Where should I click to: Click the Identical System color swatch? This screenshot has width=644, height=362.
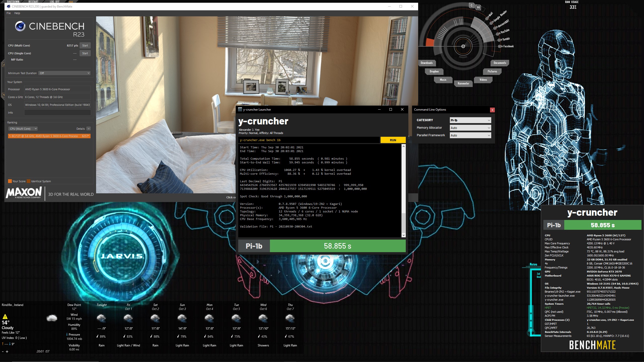[x=28, y=181]
